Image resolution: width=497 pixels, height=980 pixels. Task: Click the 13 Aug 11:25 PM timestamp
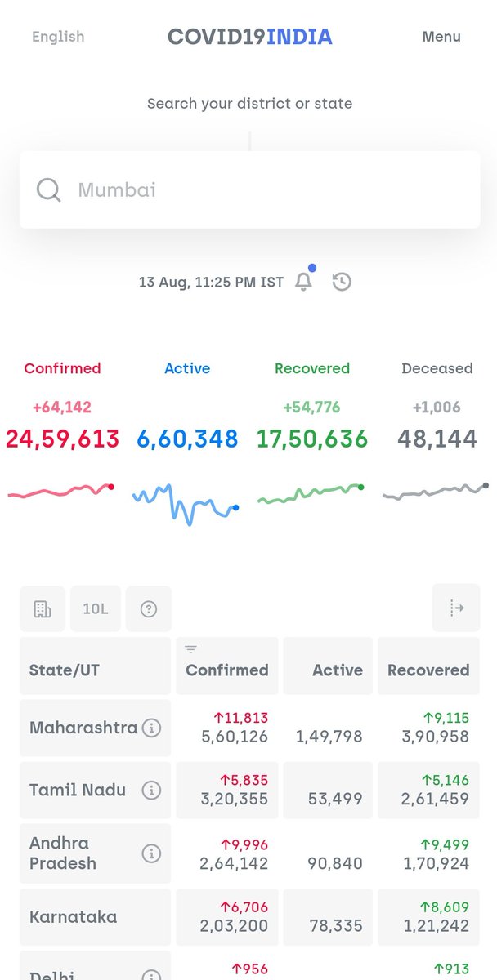[x=211, y=282]
